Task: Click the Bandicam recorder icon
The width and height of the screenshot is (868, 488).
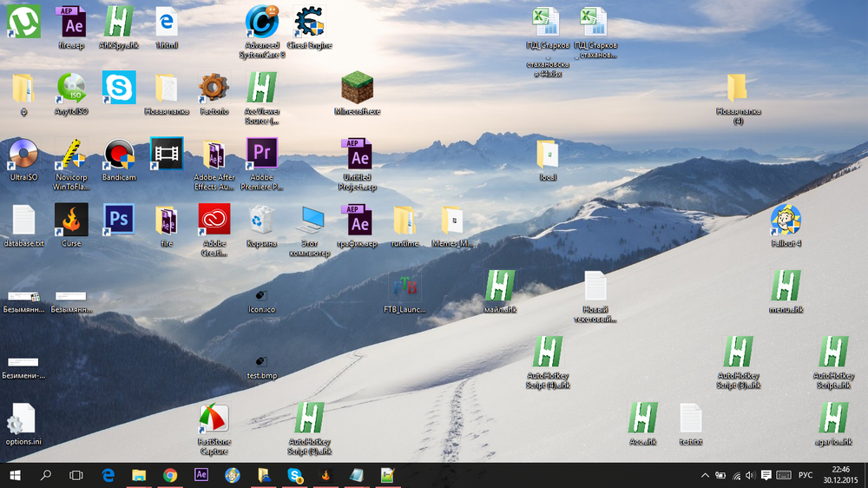Action: (x=119, y=155)
